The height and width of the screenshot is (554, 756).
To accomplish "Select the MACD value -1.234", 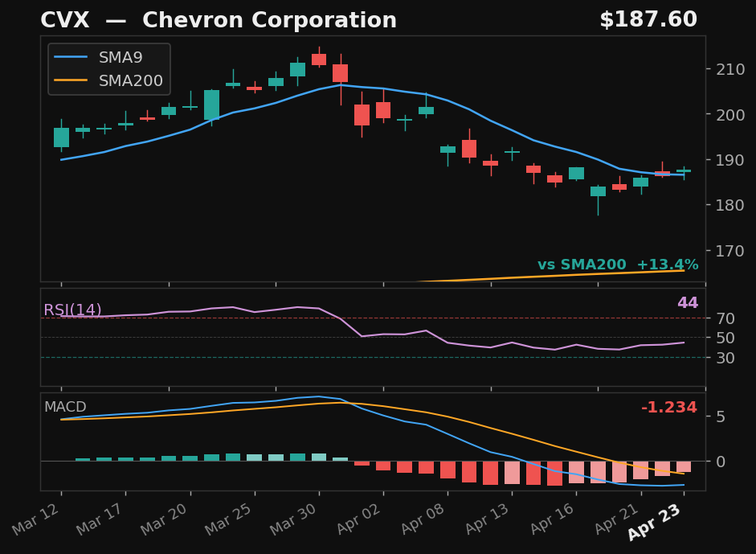I will tap(669, 408).
